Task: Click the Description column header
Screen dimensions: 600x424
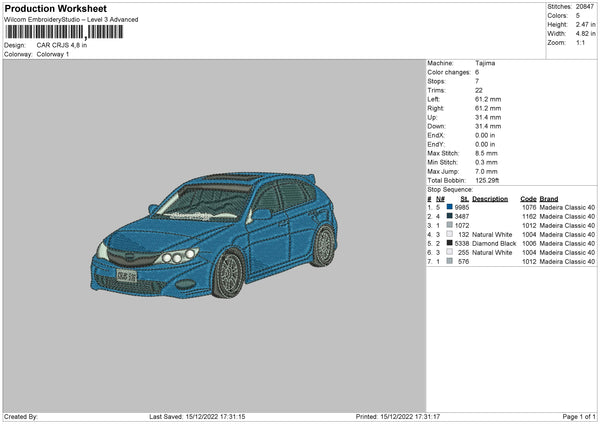Action: pos(490,199)
